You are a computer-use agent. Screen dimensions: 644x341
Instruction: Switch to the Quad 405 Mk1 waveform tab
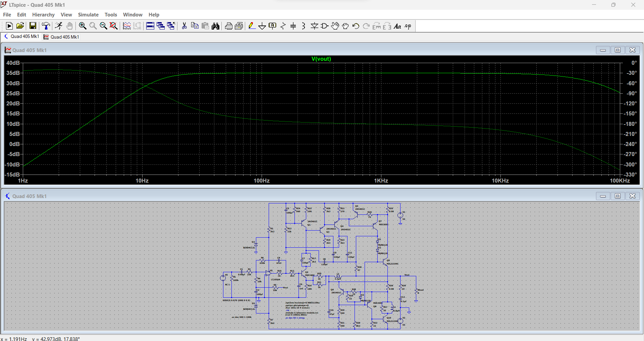(61, 37)
